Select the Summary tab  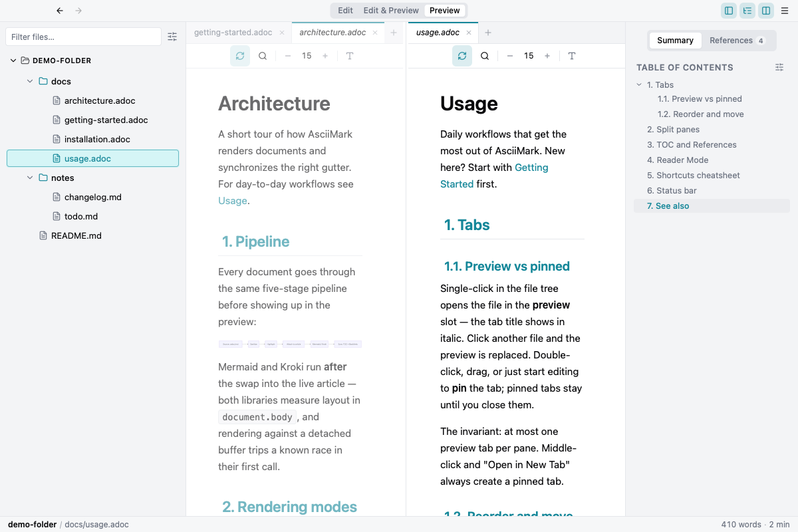[675, 41]
